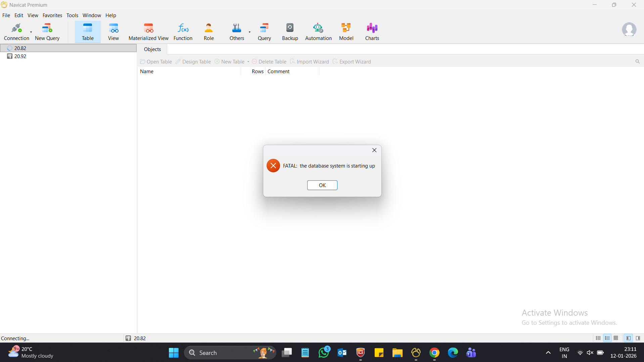Select the 20.92 connection in sidebar
This screenshot has width=644, height=362.
[x=20, y=56]
